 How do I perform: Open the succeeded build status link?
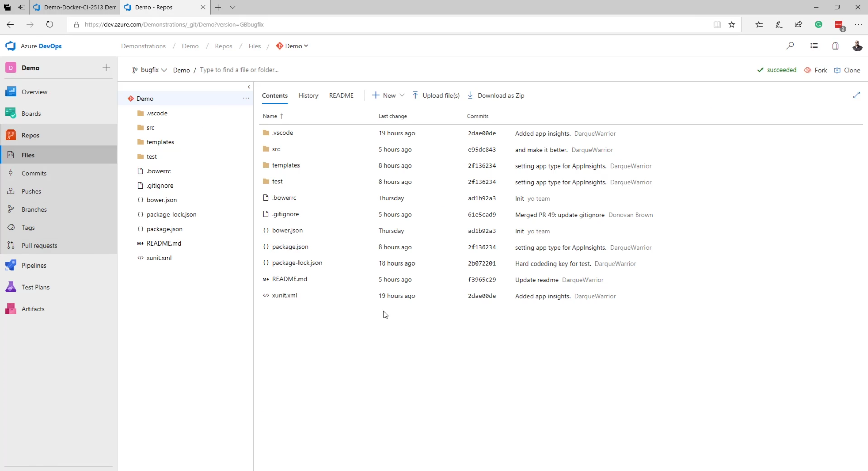click(x=777, y=70)
